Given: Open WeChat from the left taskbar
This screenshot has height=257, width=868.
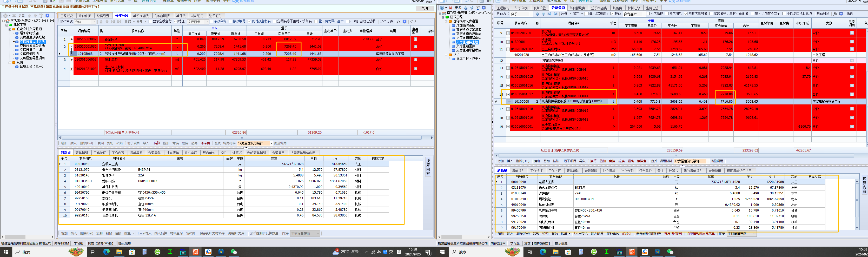Looking at the screenshot, I should point(234,252).
